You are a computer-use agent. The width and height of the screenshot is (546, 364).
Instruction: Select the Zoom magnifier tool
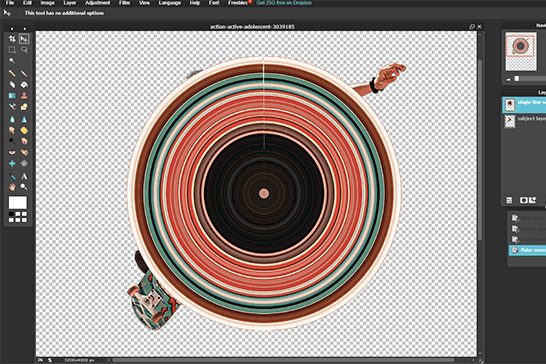[x=24, y=187]
